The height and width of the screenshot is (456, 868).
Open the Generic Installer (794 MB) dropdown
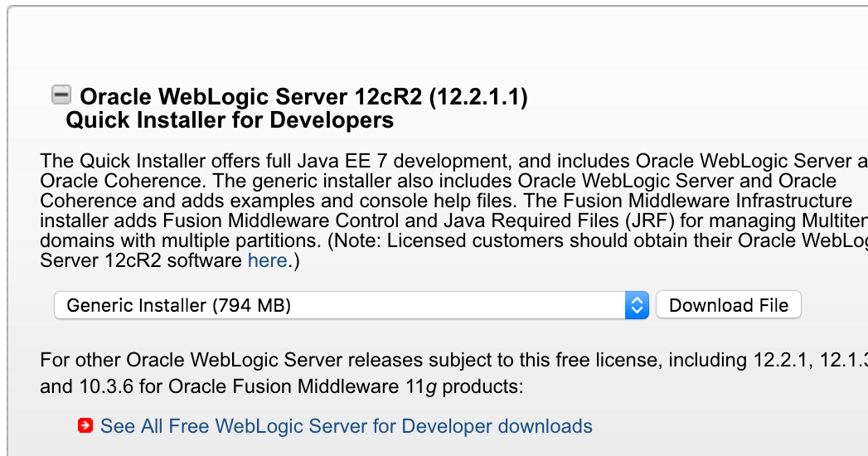pos(351,305)
